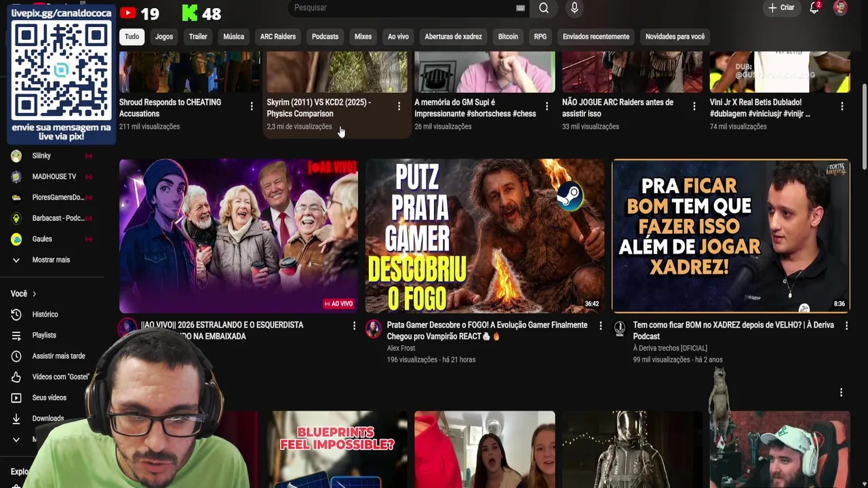Open the Gaules subscription channel
This screenshot has width=868, height=488.
tap(42, 239)
